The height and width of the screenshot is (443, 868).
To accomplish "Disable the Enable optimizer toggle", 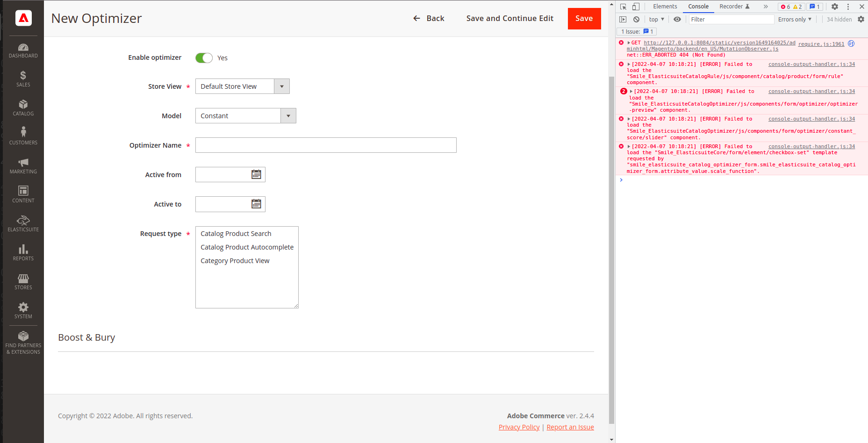I will click(204, 57).
